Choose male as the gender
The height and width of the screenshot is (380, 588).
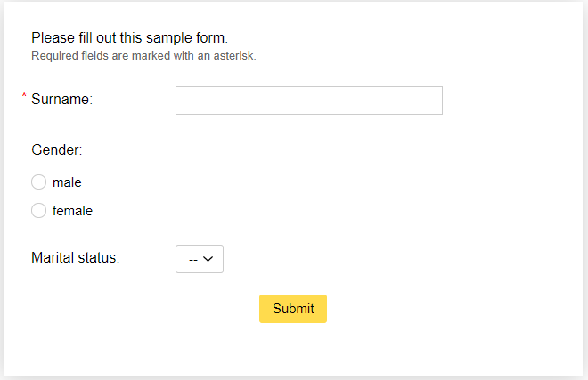[38, 182]
